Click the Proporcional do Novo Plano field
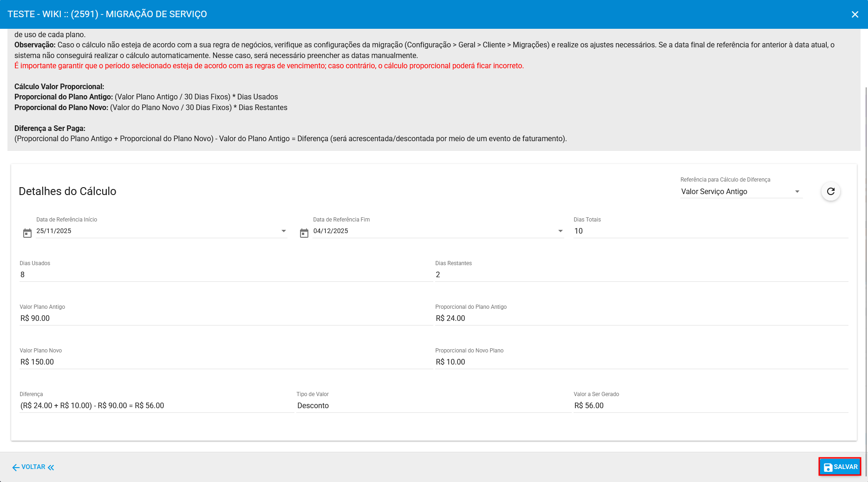 tap(641, 362)
